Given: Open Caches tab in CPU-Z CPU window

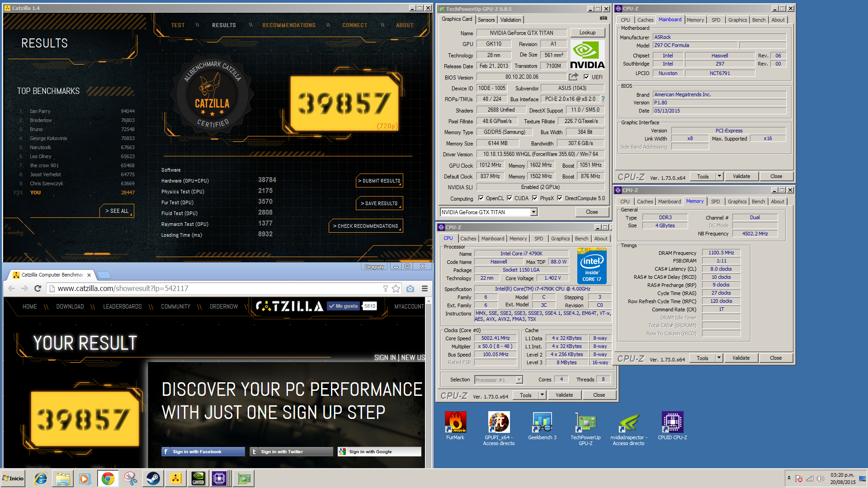Looking at the screenshot, I should (468, 239).
